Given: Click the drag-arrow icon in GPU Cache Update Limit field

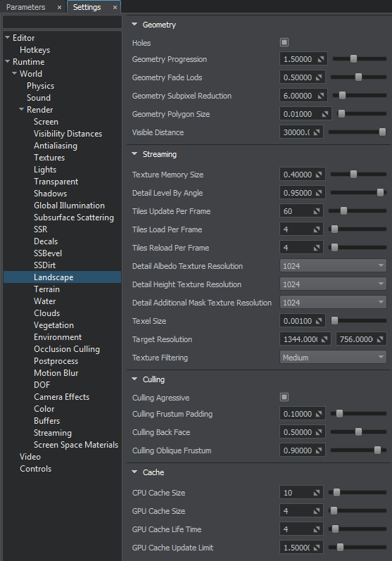Looking at the screenshot, I should tap(317, 548).
